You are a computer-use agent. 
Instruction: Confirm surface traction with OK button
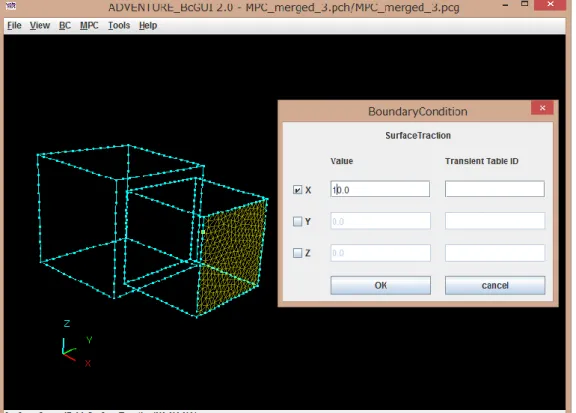point(381,285)
